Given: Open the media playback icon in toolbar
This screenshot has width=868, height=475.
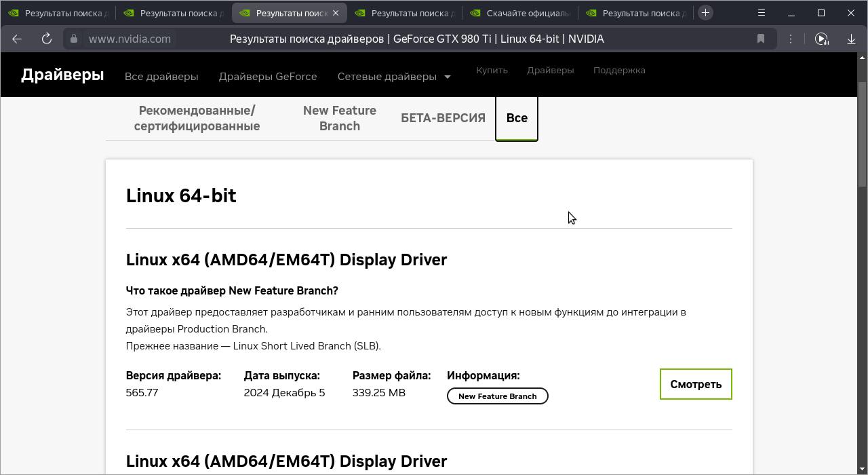Looking at the screenshot, I should [x=821, y=39].
